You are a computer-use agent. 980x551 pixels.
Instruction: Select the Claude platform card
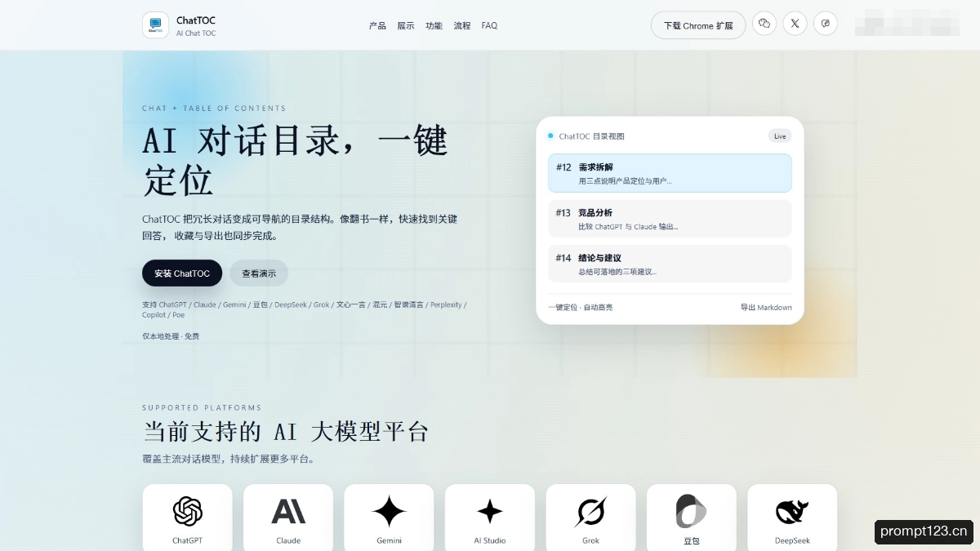pos(288,518)
